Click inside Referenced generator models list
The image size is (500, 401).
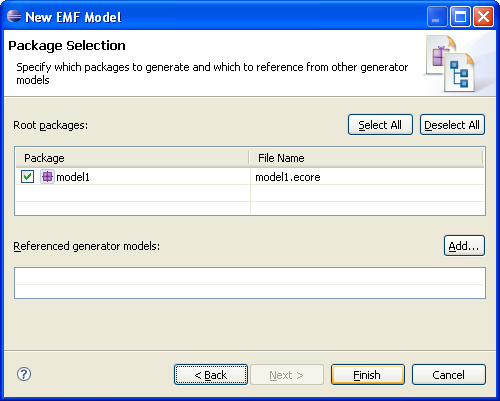click(250, 283)
